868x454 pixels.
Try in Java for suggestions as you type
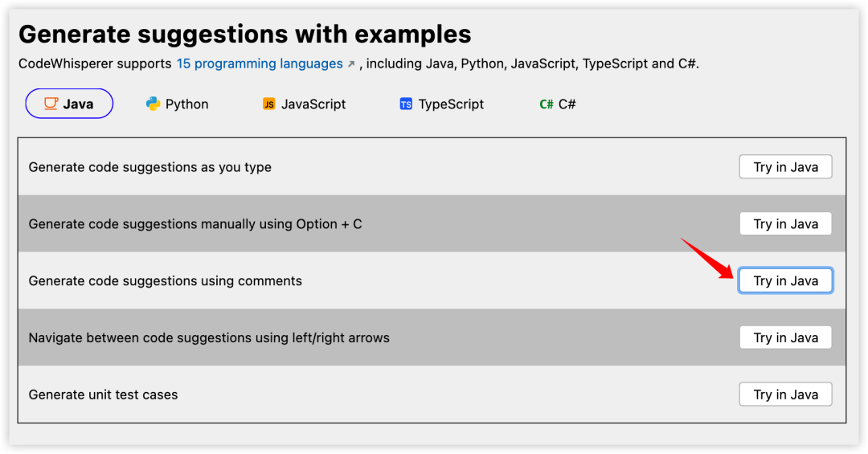click(785, 166)
